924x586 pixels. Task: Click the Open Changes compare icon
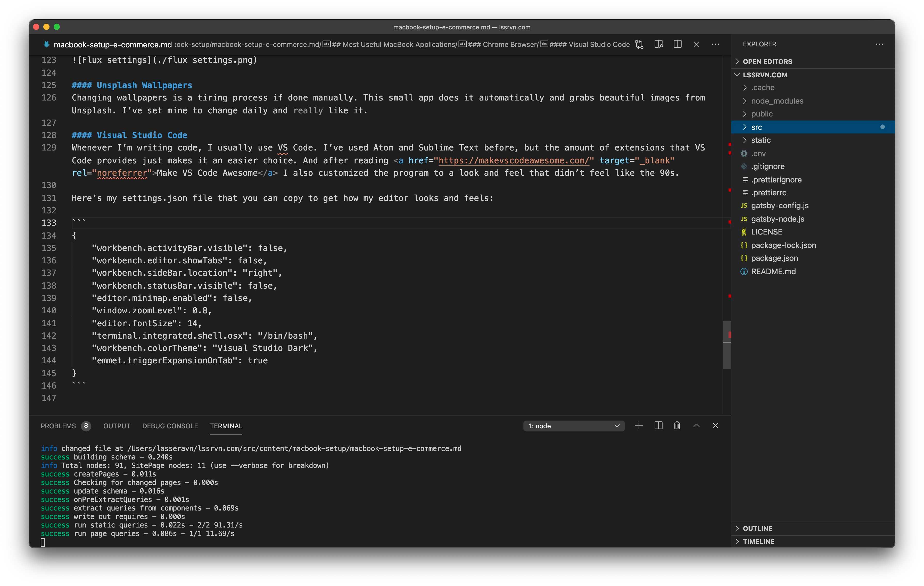pos(639,44)
